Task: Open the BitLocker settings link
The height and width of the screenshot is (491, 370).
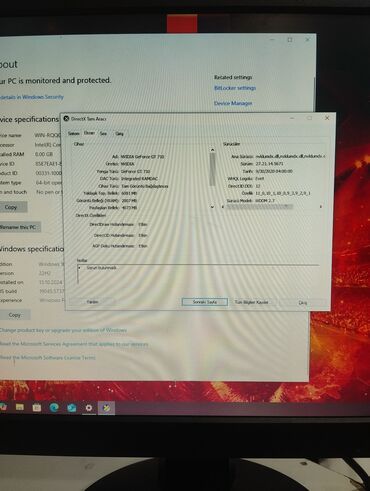Action: click(235, 88)
